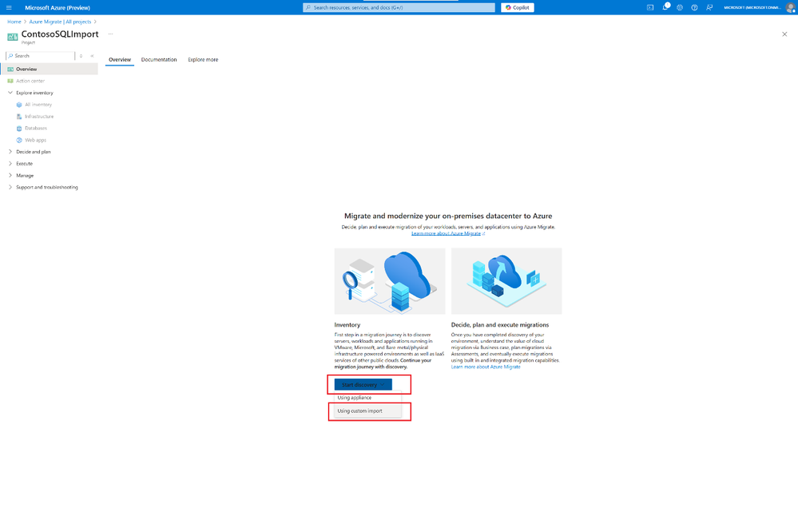This screenshot has height=532, width=798.
Task: Click the Microsoft directory account name
Action: pyautogui.click(x=752, y=8)
